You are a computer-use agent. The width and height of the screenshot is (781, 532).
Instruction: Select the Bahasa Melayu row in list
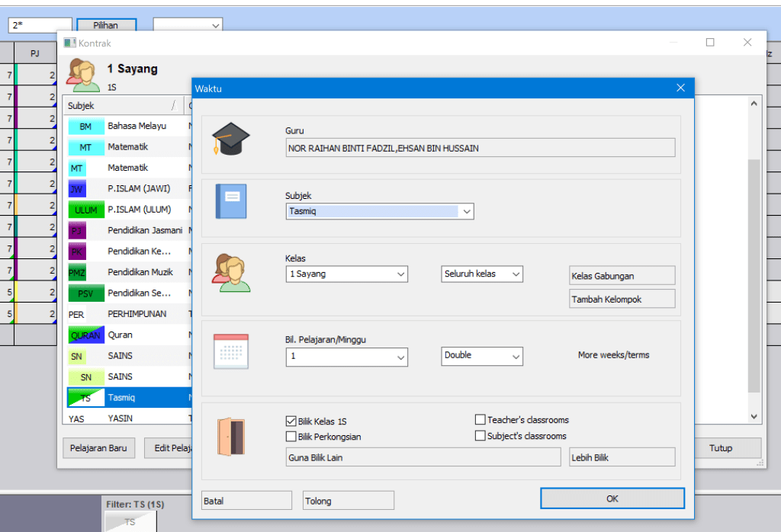[137, 126]
